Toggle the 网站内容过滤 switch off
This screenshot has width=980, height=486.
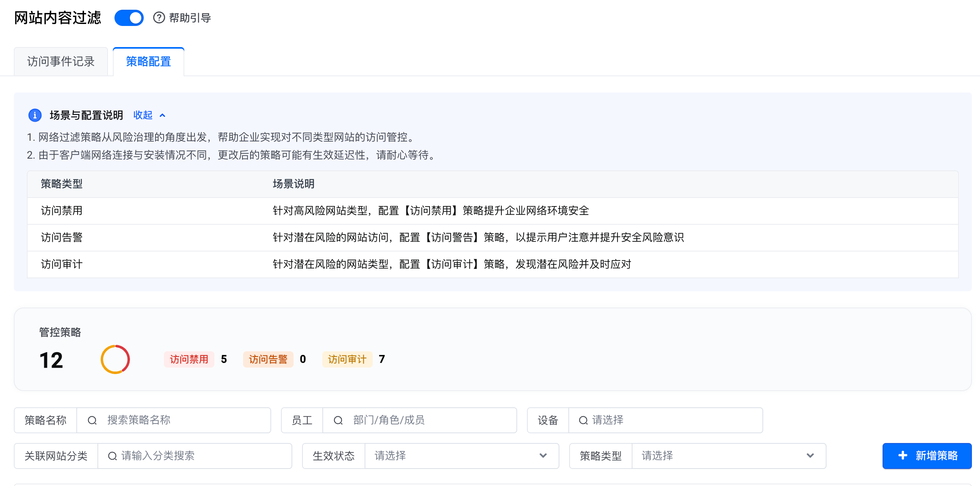(x=129, y=18)
